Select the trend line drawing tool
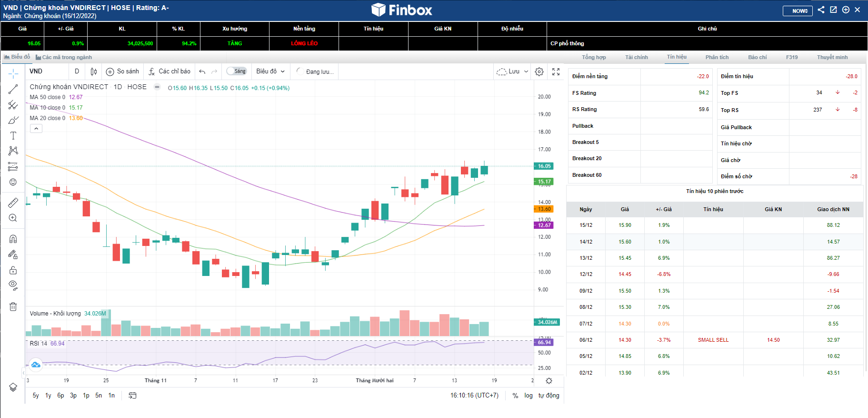The image size is (868, 418). [x=13, y=89]
